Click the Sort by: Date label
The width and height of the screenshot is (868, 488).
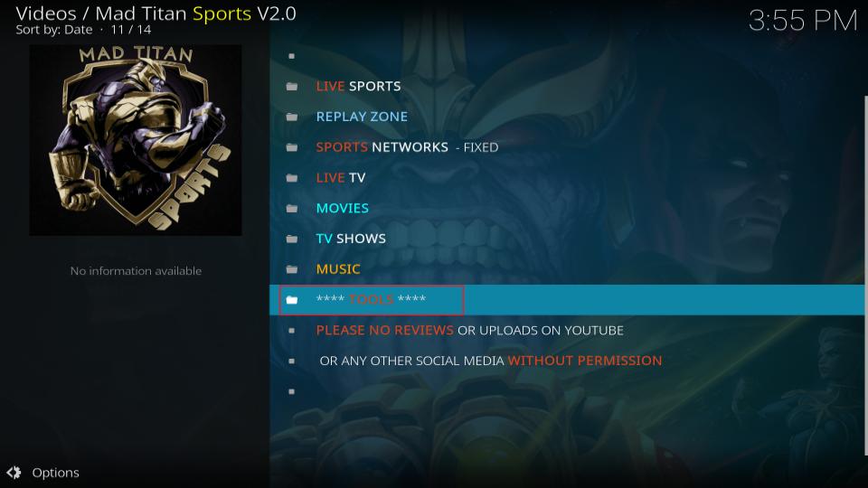[53, 30]
